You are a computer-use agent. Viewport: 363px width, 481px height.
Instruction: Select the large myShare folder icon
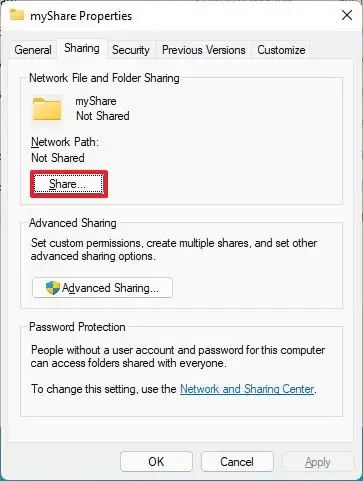click(x=47, y=109)
